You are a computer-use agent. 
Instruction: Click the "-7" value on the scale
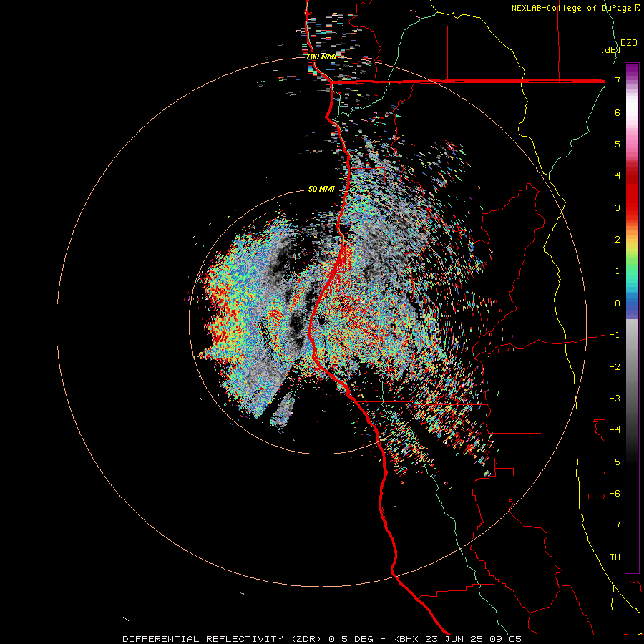[615, 525]
